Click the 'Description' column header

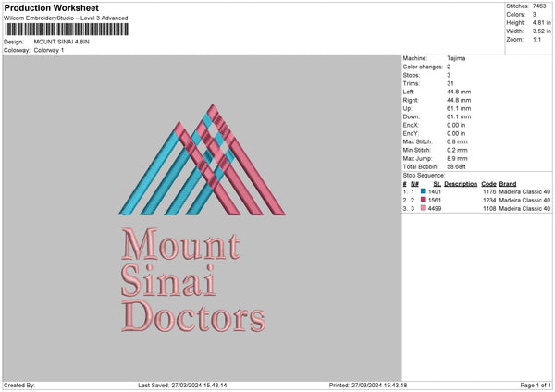(x=461, y=184)
